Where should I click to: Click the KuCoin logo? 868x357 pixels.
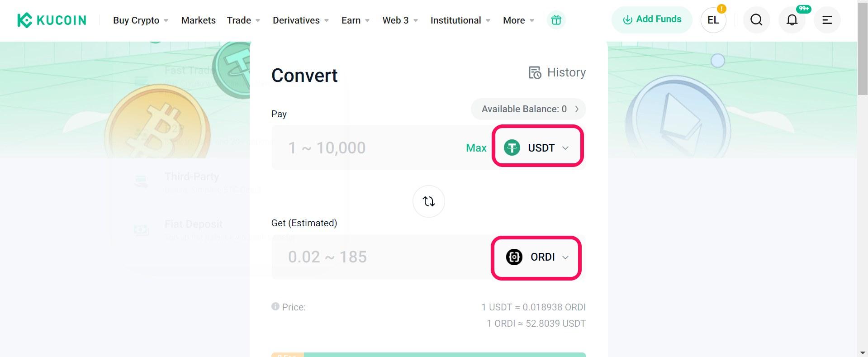pos(52,20)
